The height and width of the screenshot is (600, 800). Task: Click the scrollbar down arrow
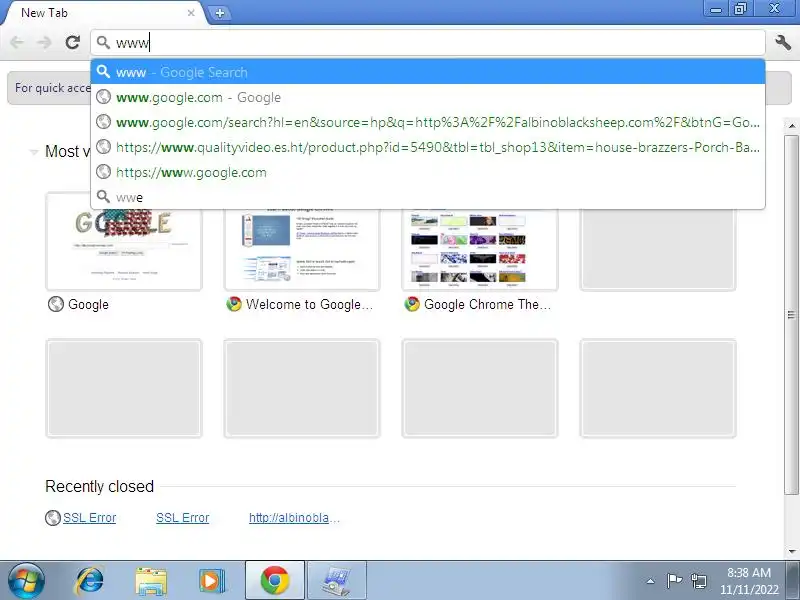pos(791,552)
